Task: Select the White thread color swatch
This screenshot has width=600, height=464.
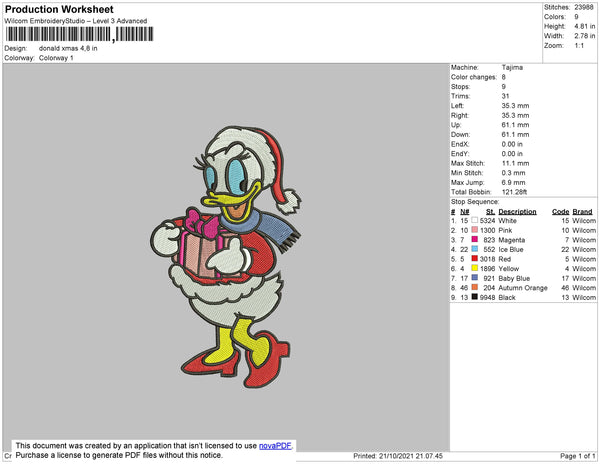Action: 475,220
